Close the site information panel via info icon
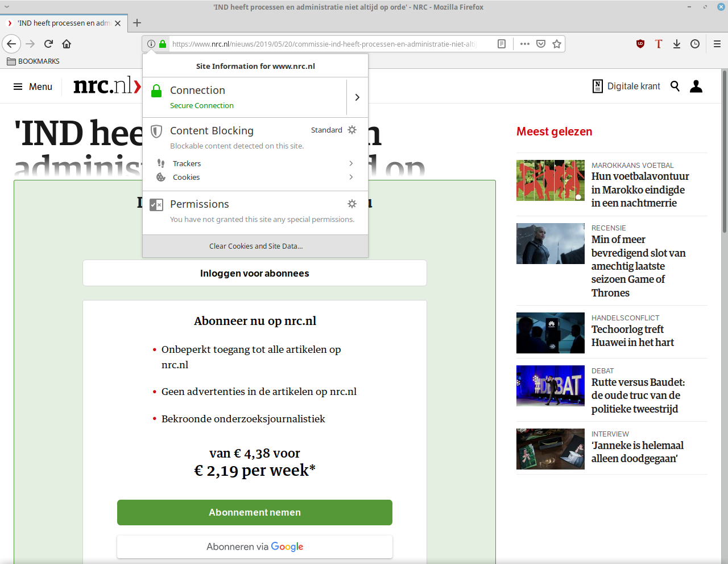This screenshot has height=564, width=728. [x=151, y=44]
